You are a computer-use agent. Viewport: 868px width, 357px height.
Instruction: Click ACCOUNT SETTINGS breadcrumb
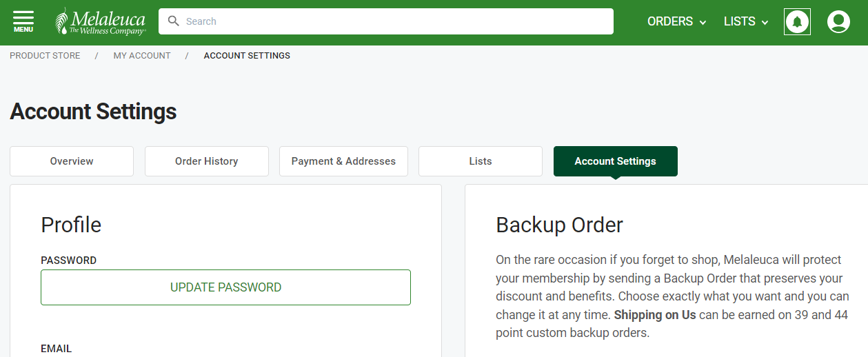pos(247,56)
